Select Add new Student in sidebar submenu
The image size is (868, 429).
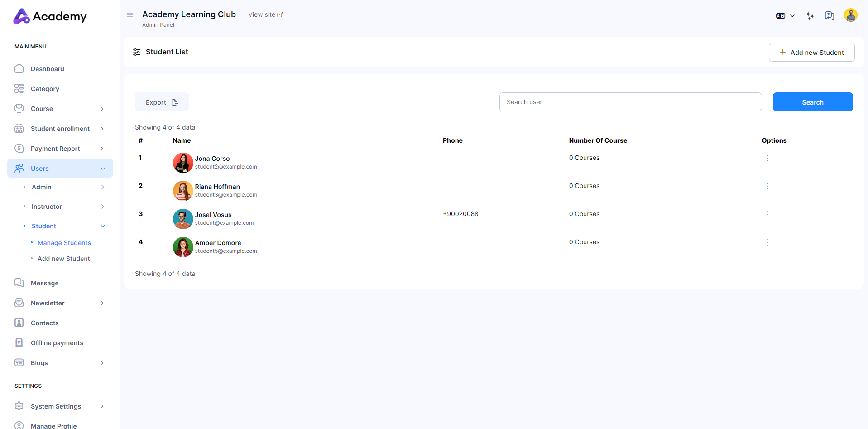click(64, 259)
